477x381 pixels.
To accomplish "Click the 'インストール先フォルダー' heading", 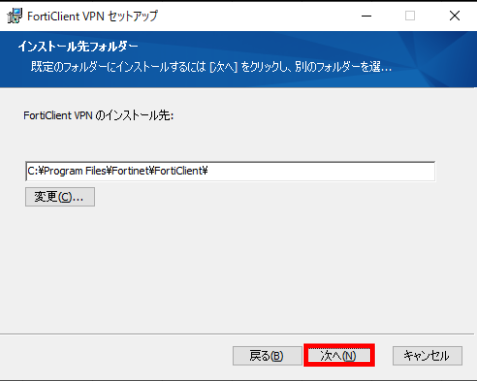I will click(78, 46).
